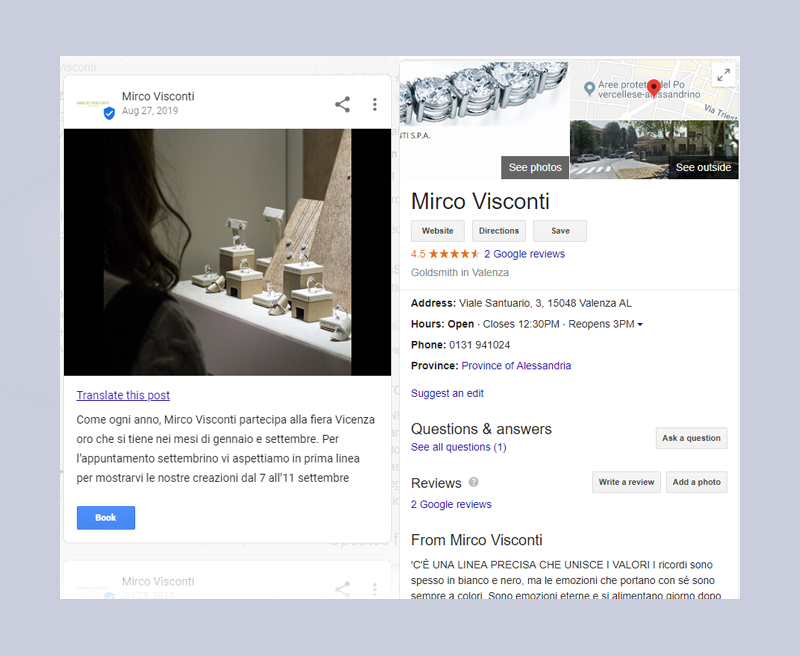Share the Aug 27, 2019 post
800x656 pixels.
(x=342, y=105)
